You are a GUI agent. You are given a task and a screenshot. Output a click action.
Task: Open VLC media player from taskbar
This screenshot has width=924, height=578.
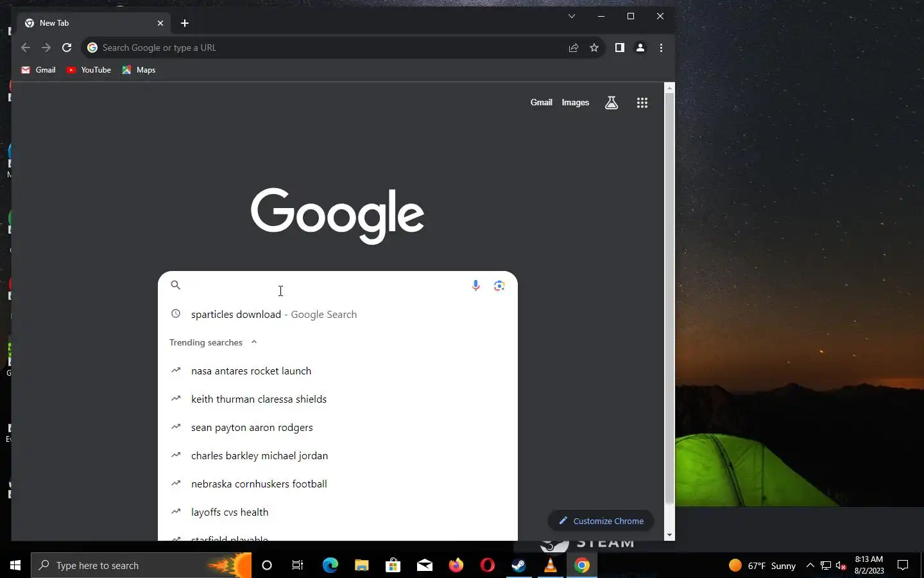click(550, 565)
